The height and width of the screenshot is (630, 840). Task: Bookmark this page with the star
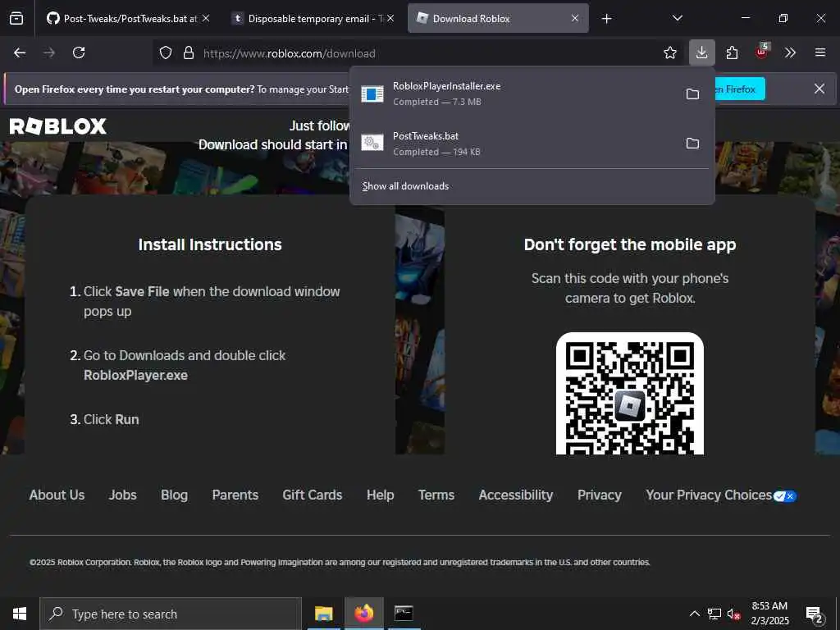click(x=669, y=52)
